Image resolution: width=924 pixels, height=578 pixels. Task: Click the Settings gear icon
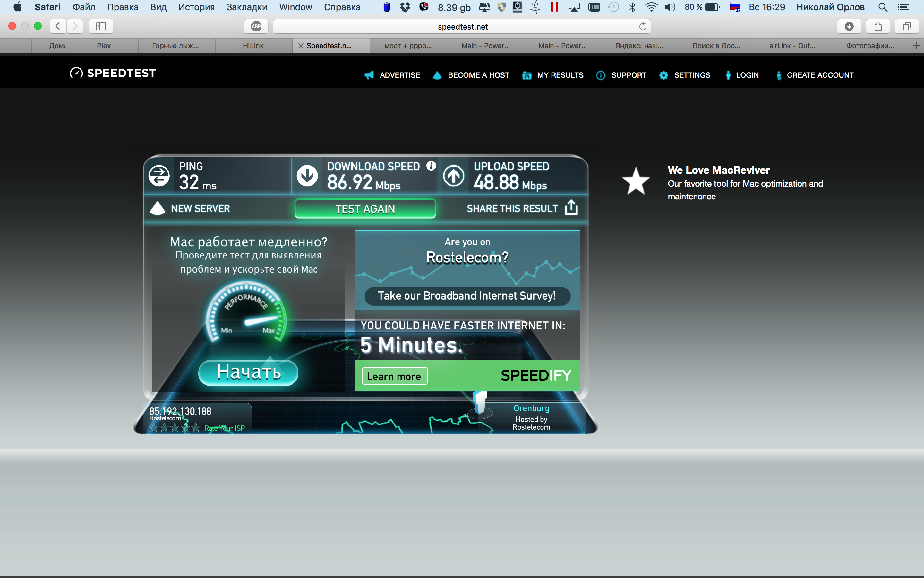pos(663,75)
